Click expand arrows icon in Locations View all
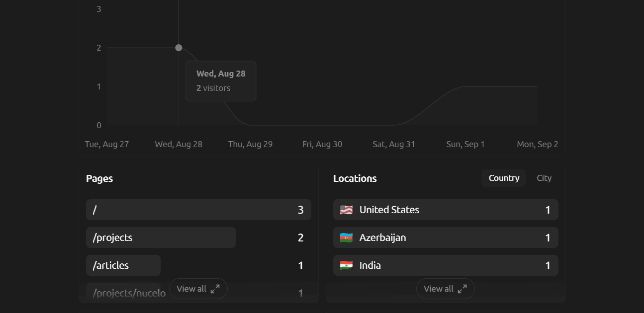This screenshot has width=644, height=313. tap(462, 289)
